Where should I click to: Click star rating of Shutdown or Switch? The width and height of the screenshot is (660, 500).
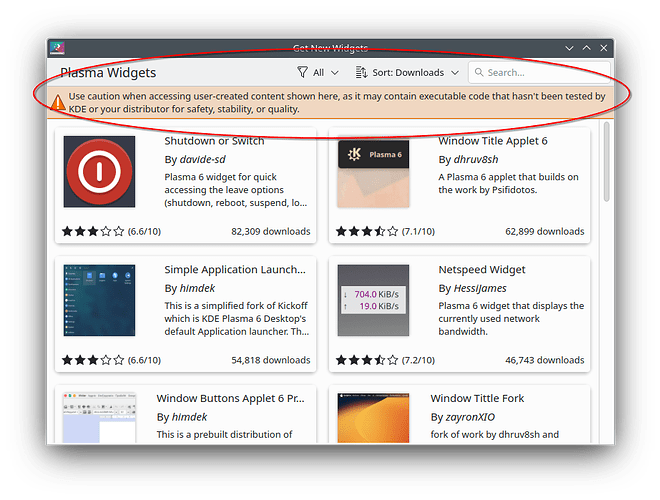pyautogui.click(x=93, y=231)
